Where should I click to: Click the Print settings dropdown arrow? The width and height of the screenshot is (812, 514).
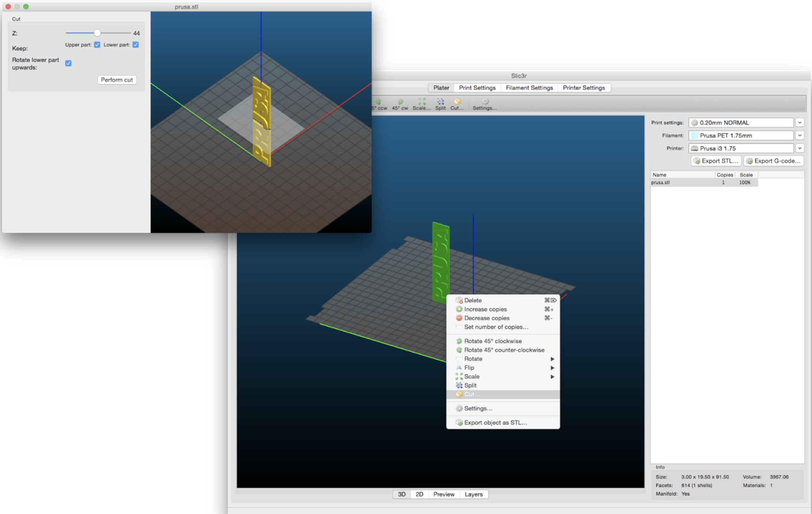click(800, 122)
